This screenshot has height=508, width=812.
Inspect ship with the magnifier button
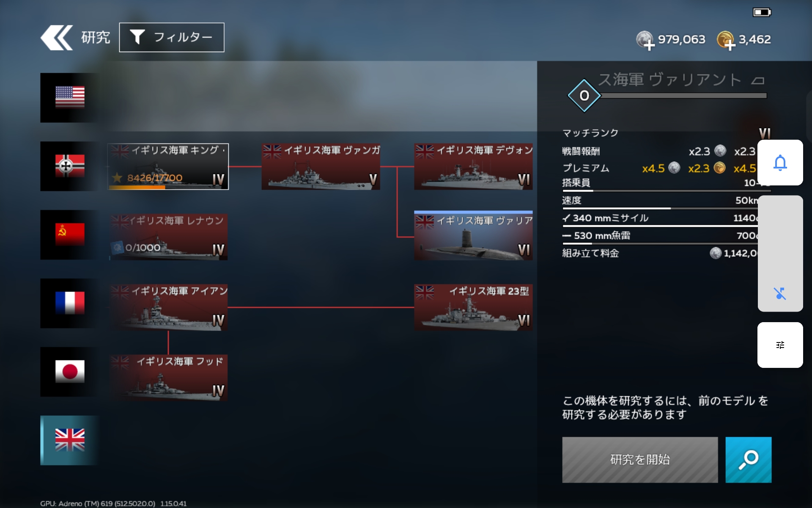[x=749, y=460]
